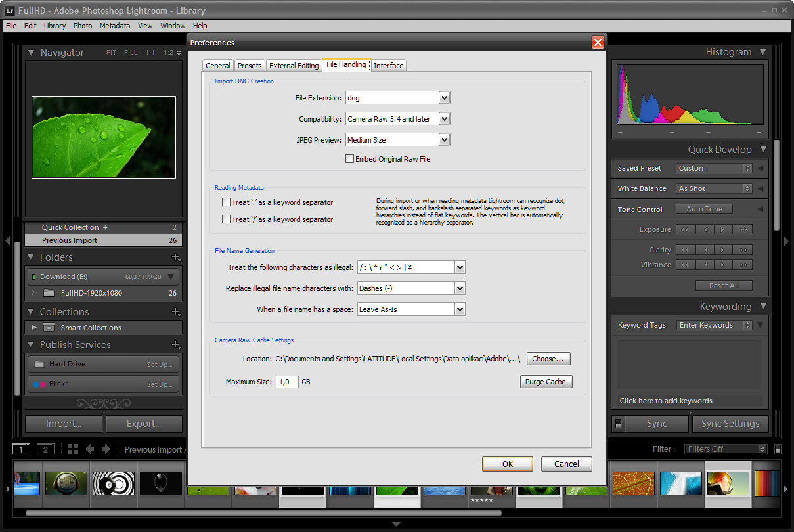Toggle the filter switch next to Filters Off
794x532 pixels.
click(x=778, y=449)
